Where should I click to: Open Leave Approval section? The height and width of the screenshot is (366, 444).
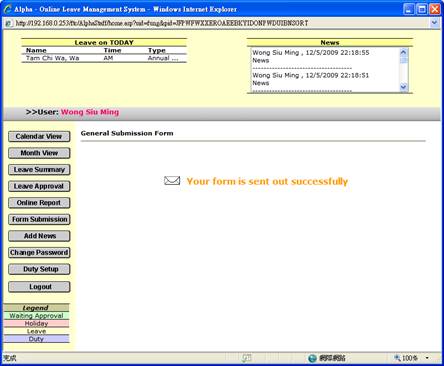39,186
